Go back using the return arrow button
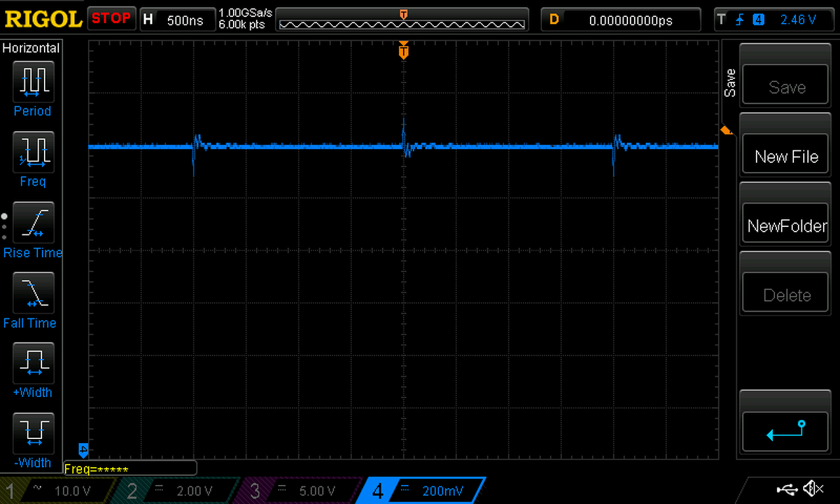Viewport: 840px width, 504px height. click(x=786, y=430)
